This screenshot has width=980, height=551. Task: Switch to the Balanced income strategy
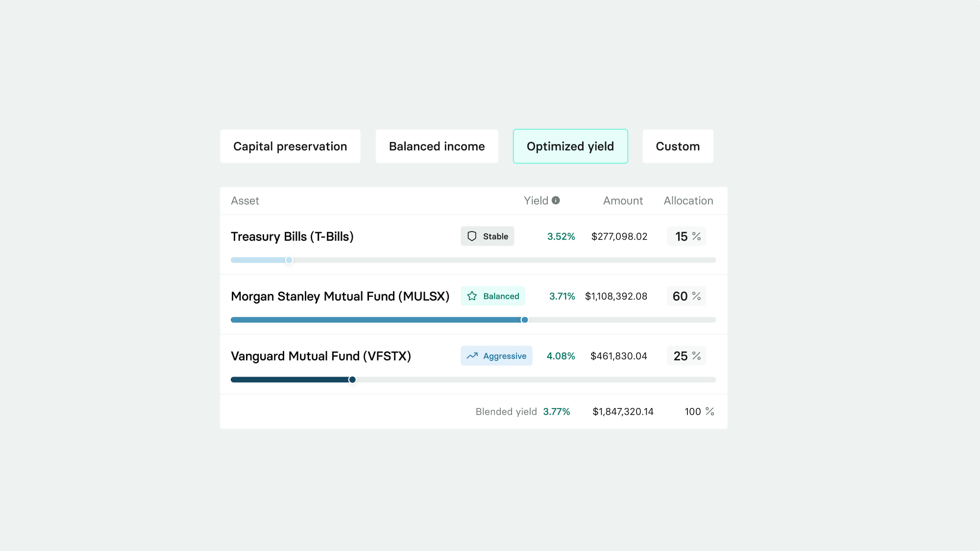pyautogui.click(x=437, y=146)
